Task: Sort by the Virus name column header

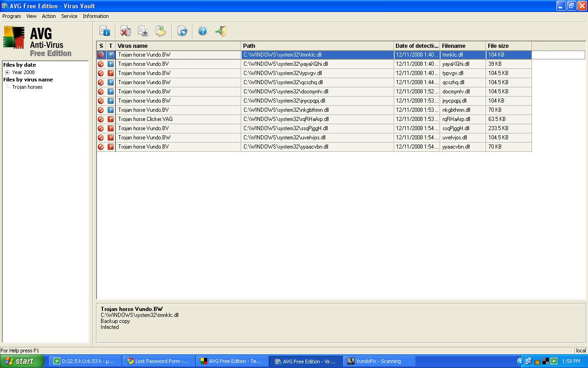Action: (178, 46)
